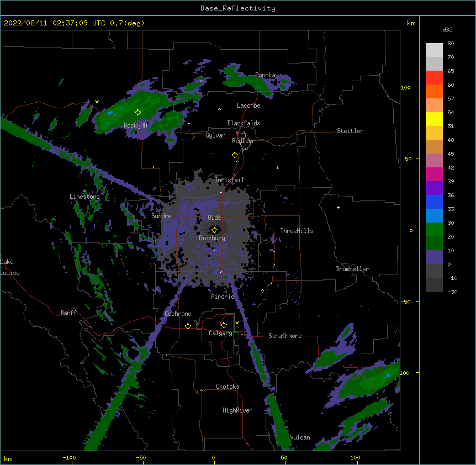Click the -30 value on the dBZ legend
The image size is (476, 465).
(x=452, y=292)
